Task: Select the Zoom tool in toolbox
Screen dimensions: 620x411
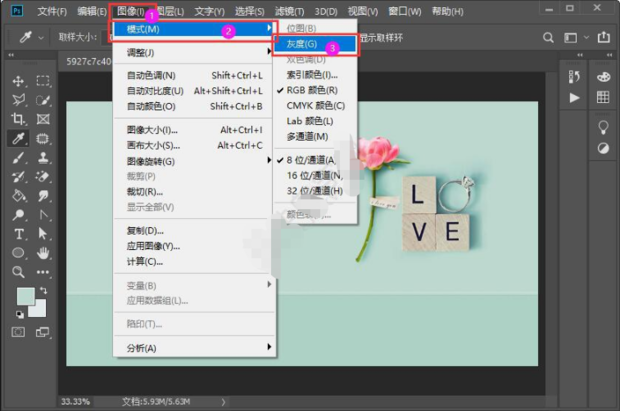Action: coord(18,272)
